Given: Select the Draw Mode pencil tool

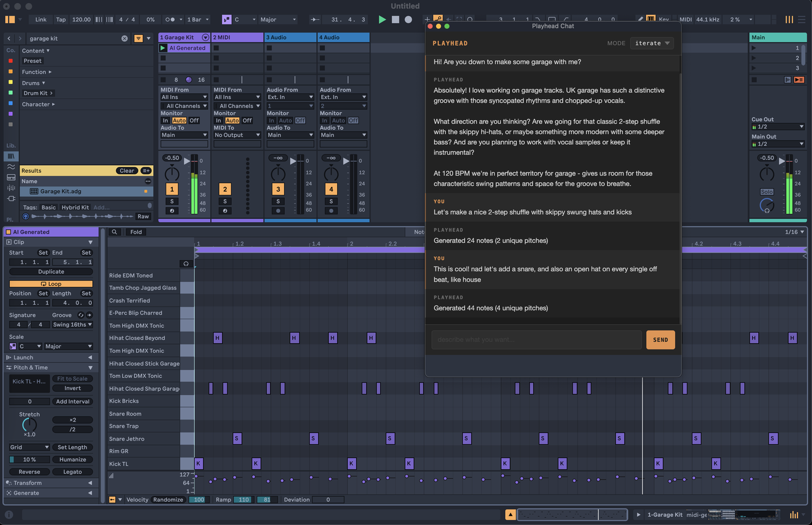Looking at the screenshot, I should [x=641, y=19].
